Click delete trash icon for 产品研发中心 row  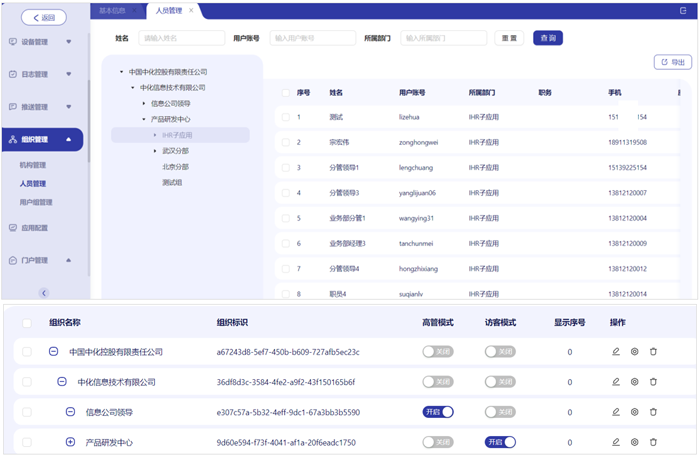pyautogui.click(x=653, y=442)
